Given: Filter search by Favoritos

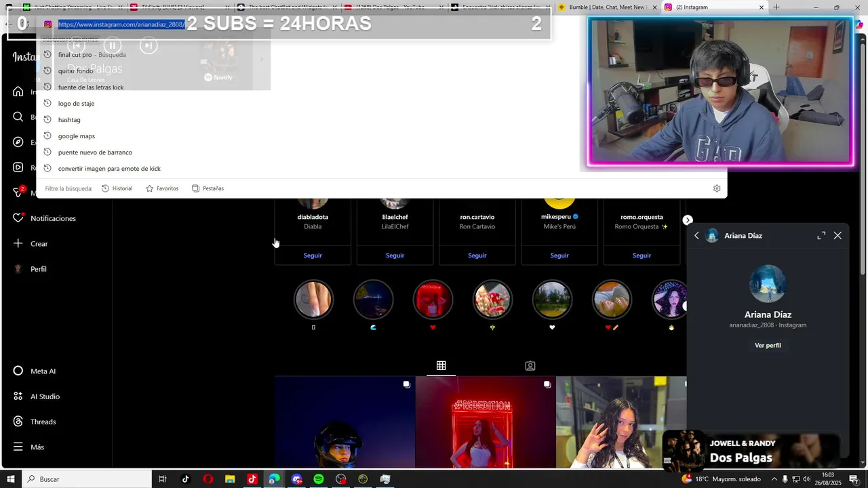Looking at the screenshot, I should coord(162,188).
